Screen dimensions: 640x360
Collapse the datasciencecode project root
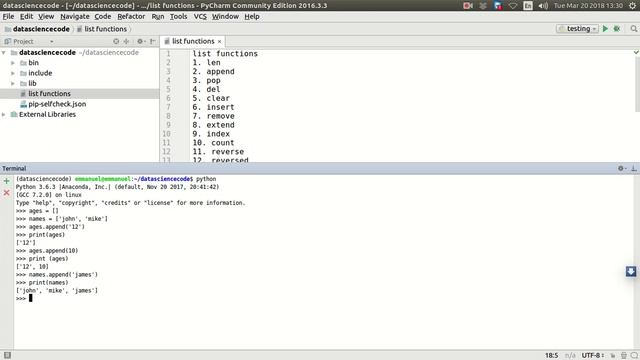(4, 53)
